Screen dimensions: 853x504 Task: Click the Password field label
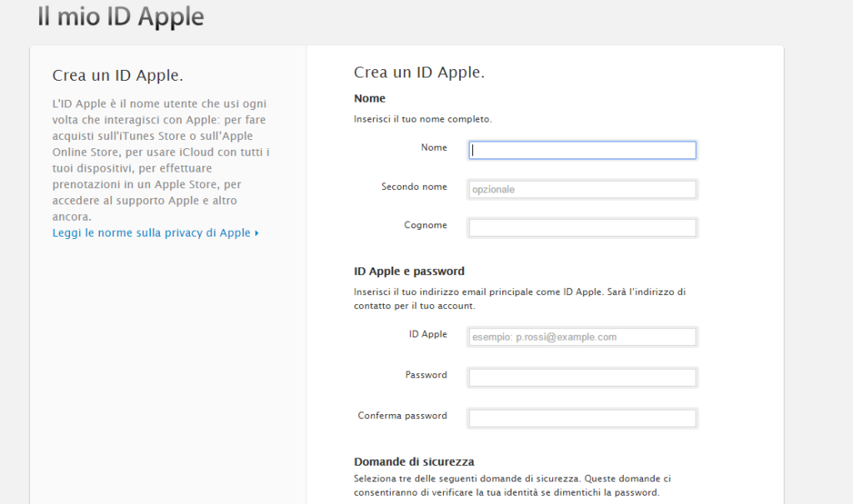(426, 375)
